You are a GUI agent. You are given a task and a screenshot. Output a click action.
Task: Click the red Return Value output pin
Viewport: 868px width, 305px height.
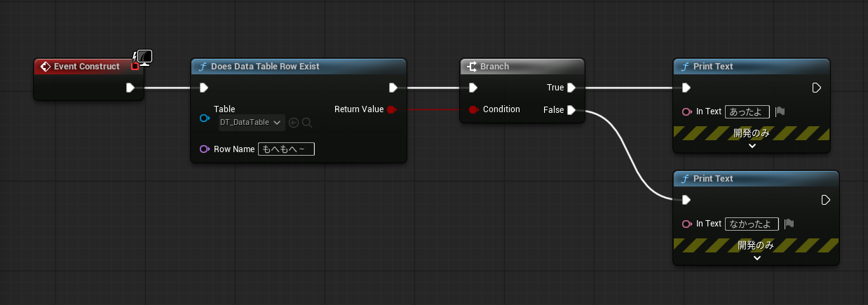392,109
